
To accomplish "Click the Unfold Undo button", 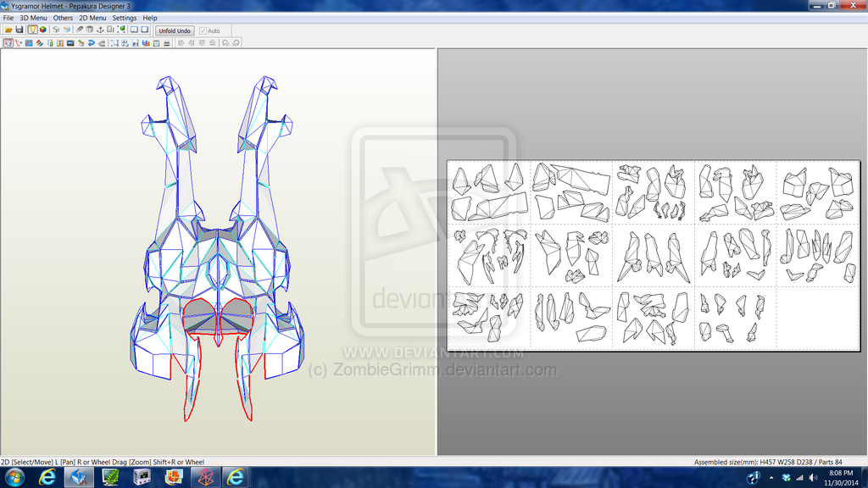I will [175, 31].
